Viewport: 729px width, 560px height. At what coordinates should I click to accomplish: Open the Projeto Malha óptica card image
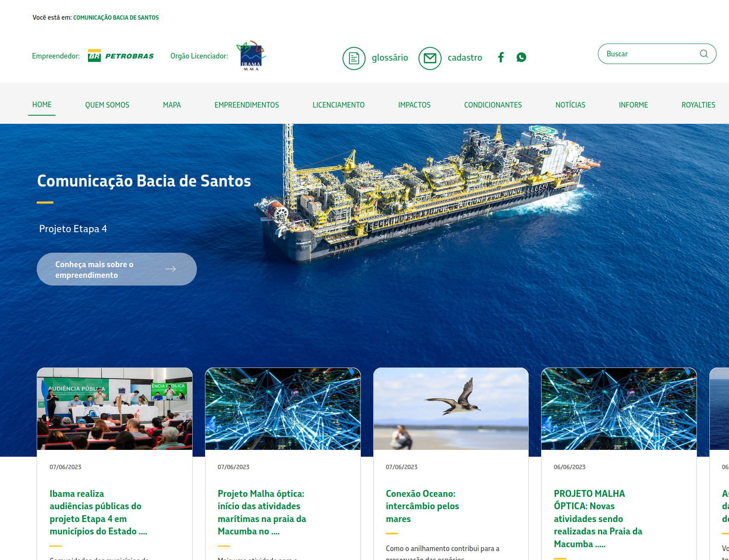click(283, 408)
